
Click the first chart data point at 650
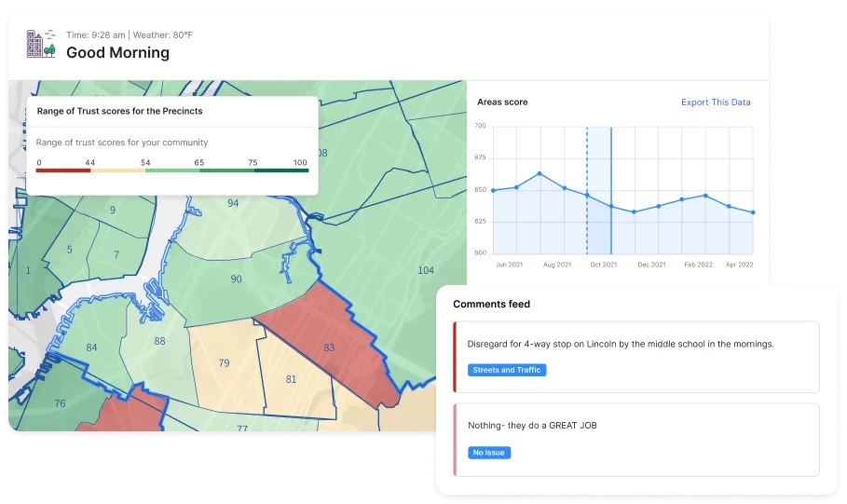tap(493, 190)
